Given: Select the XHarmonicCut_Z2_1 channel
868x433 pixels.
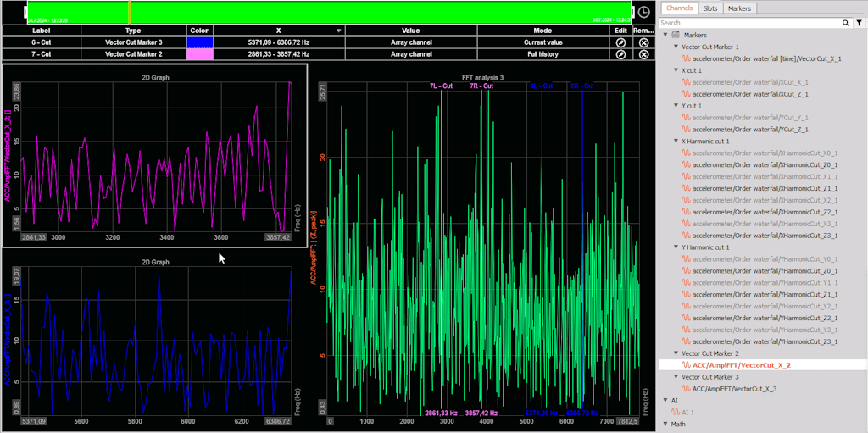Looking at the screenshot, I should pyautogui.click(x=765, y=212).
